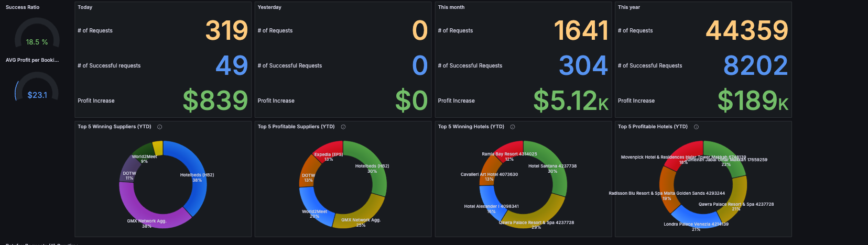The height and width of the screenshot is (245, 868).
Task: Select This year's 44359 requests value
Action: [747, 30]
